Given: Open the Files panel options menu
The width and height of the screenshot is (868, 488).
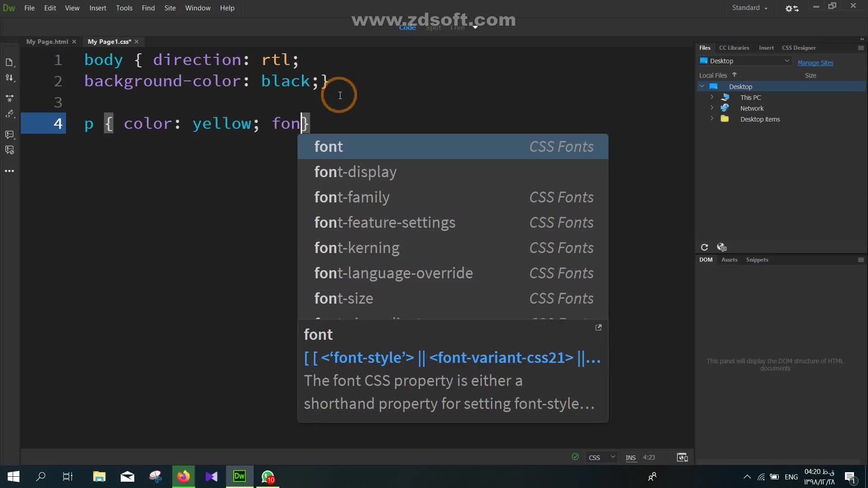Looking at the screenshot, I should (861, 48).
